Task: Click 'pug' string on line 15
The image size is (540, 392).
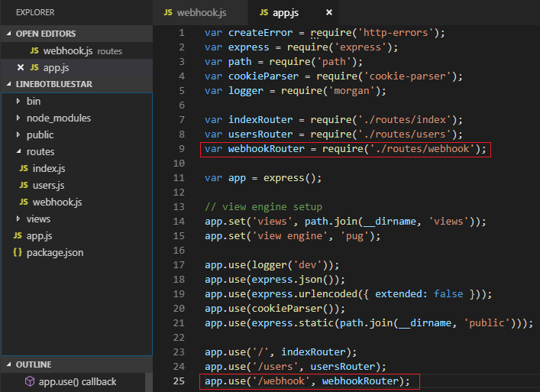Action: (354, 236)
